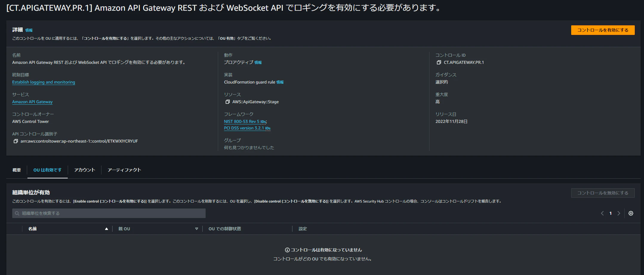
Task: Open the アーティファクト tab
Action: click(x=124, y=170)
